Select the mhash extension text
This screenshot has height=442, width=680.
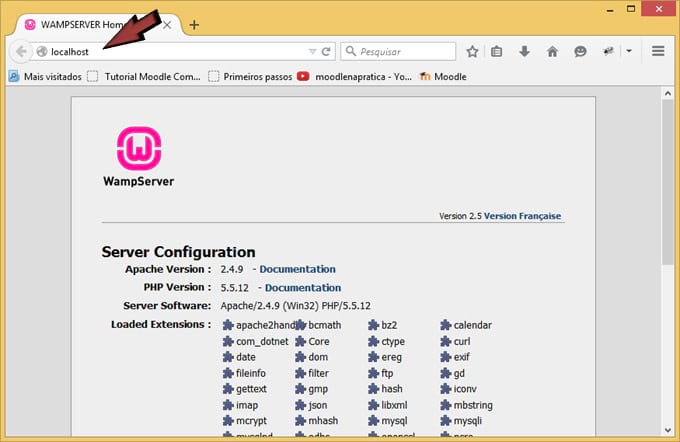(x=323, y=421)
